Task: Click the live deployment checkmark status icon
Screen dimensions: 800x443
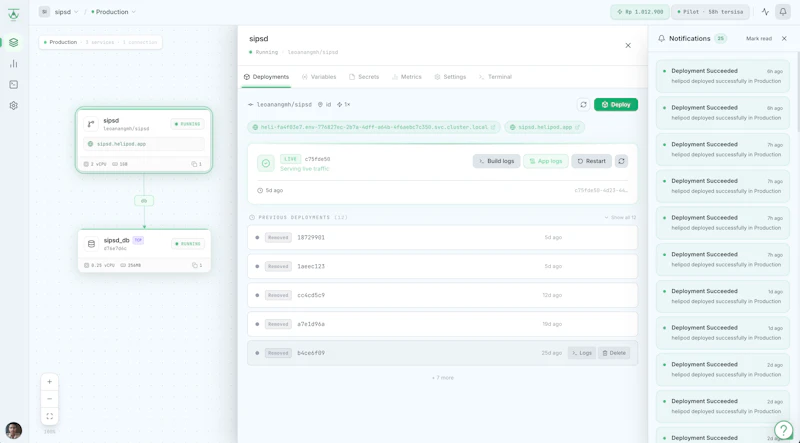Action: coord(265,163)
